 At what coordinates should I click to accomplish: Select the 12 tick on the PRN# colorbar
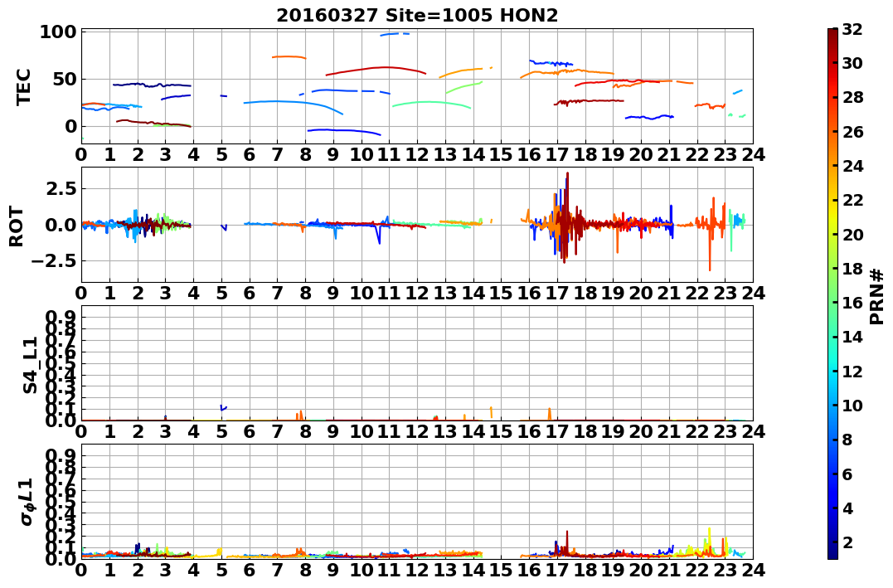852,371
